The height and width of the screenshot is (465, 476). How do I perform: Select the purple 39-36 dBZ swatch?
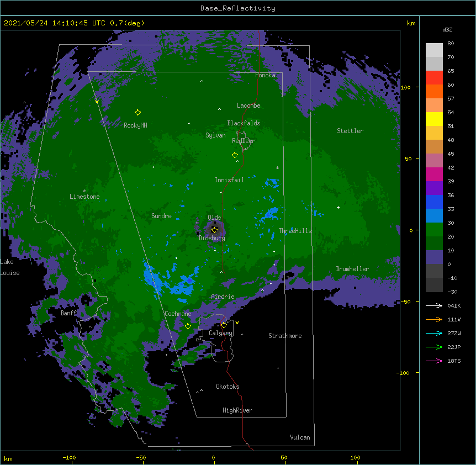434,188
